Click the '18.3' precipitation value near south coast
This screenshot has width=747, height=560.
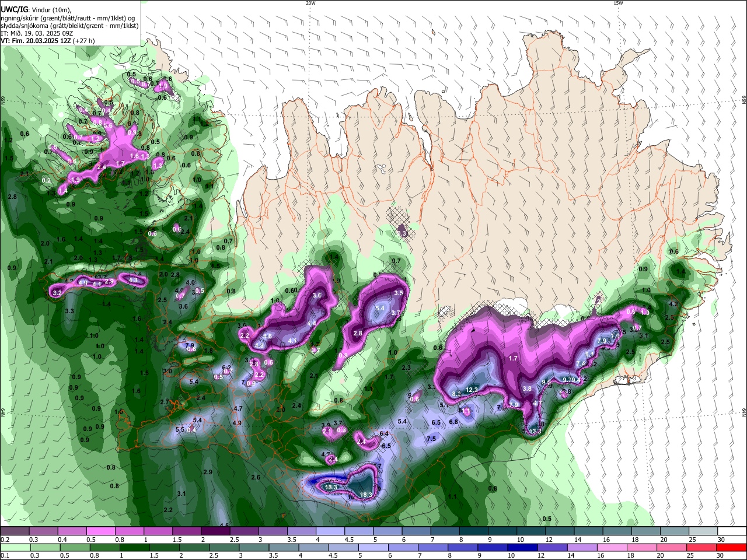(x=366, y=495)
